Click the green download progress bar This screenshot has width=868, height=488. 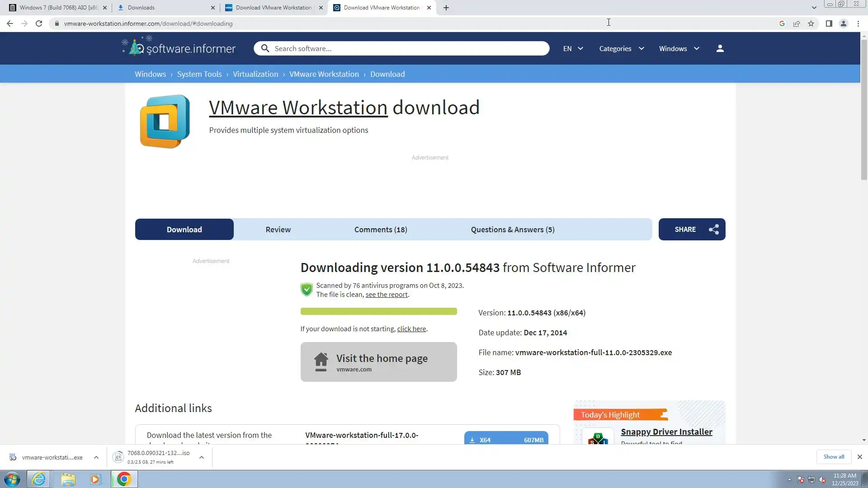tap(378, 311)
